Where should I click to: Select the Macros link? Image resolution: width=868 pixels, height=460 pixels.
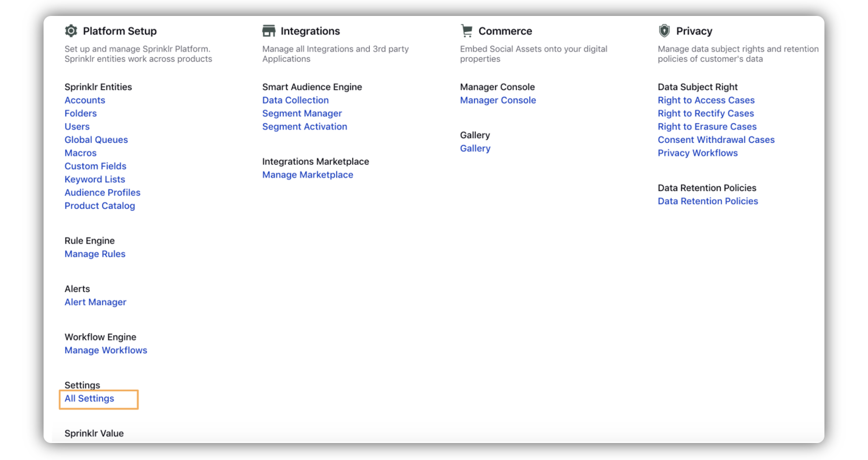coord(81,154)
